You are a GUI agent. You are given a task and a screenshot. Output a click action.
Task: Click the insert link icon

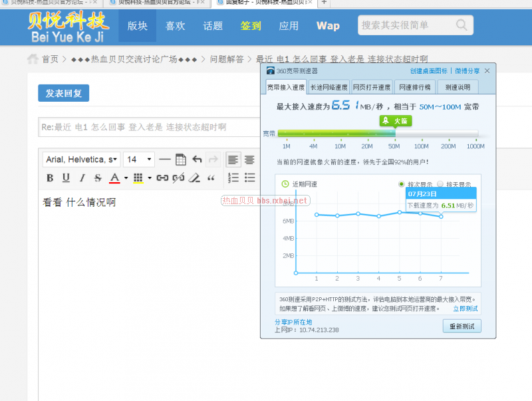tap(162, 178)
